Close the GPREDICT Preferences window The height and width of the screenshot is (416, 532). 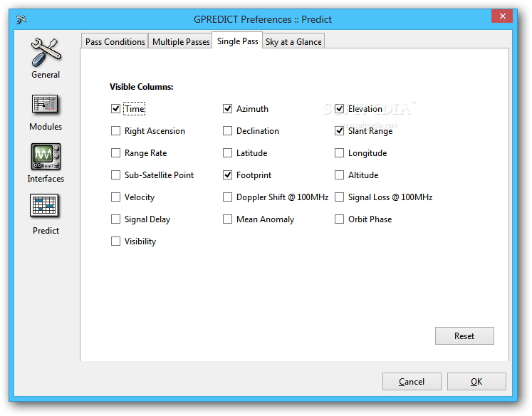coord(503,16)
